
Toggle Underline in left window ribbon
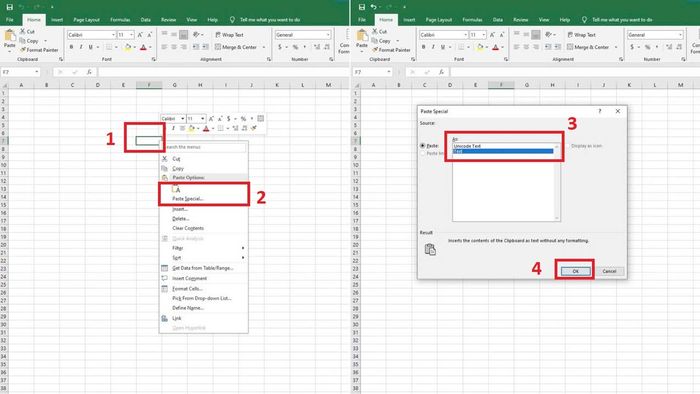click(x=91, y=47)
